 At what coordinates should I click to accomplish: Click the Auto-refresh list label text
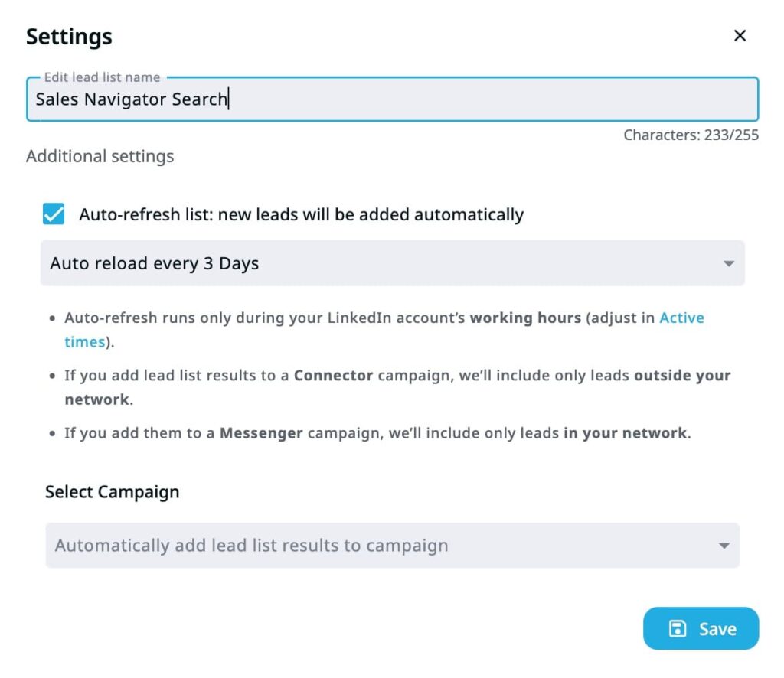point(301,215)
